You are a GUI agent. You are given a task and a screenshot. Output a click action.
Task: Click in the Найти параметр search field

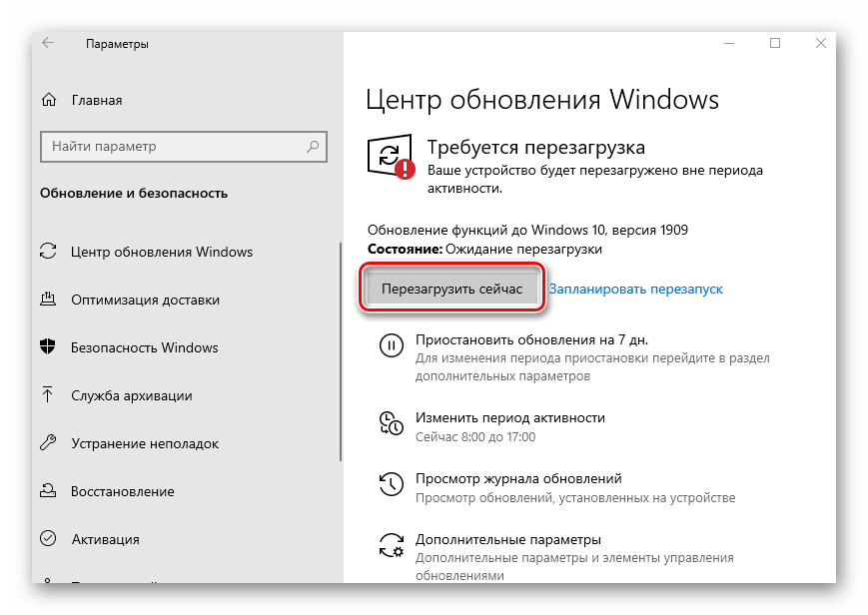coord(184,147)
